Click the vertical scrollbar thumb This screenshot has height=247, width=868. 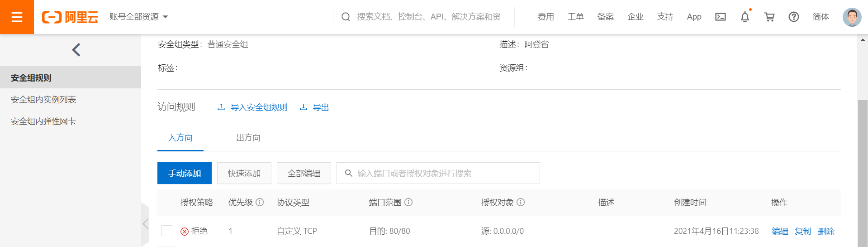863,172
